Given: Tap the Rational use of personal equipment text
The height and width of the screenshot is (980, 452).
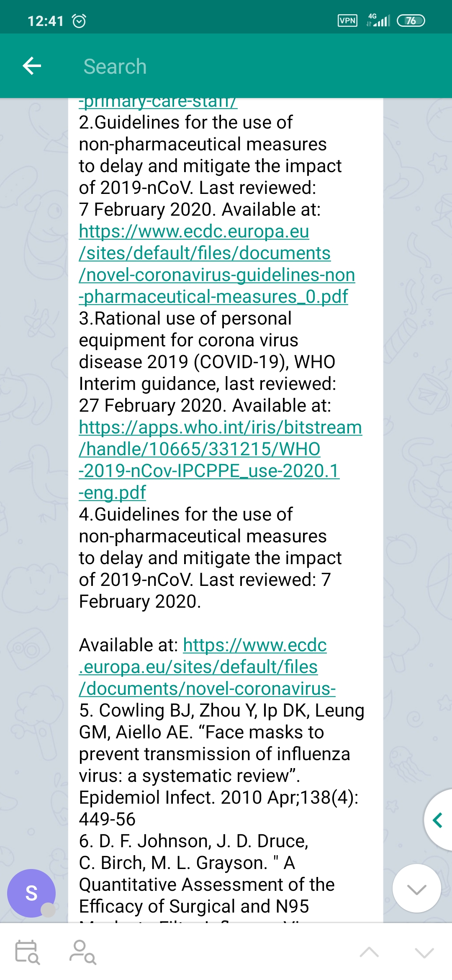Looking at the screenshot, I should click(x=207, y=362).
